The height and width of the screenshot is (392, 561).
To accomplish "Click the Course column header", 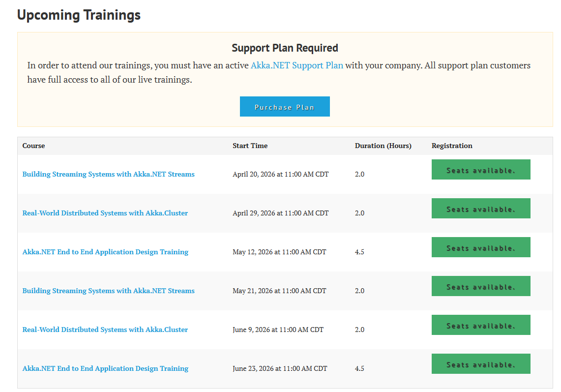I will (33, 146).
